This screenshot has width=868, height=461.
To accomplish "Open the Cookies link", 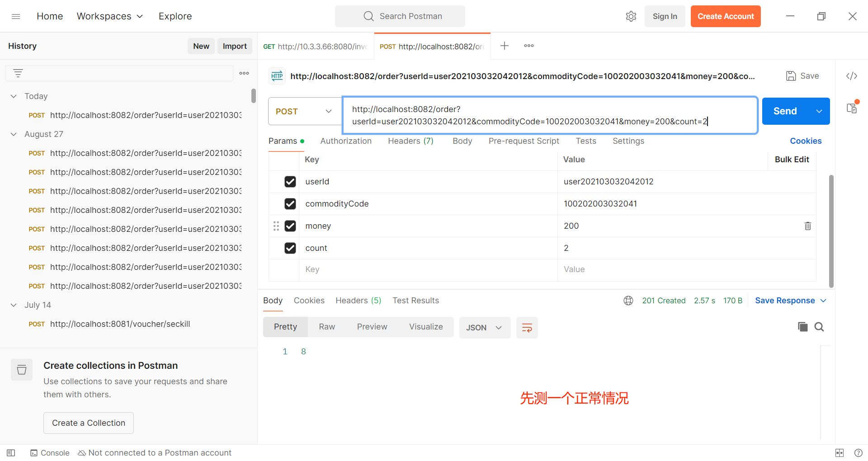I will coord(806,141).
